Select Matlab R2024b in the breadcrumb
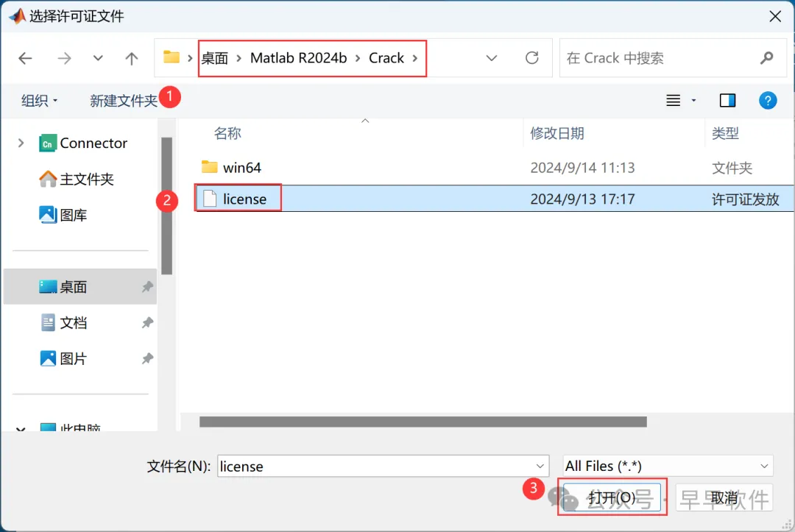Screen dimensions: 795x532 299,57
